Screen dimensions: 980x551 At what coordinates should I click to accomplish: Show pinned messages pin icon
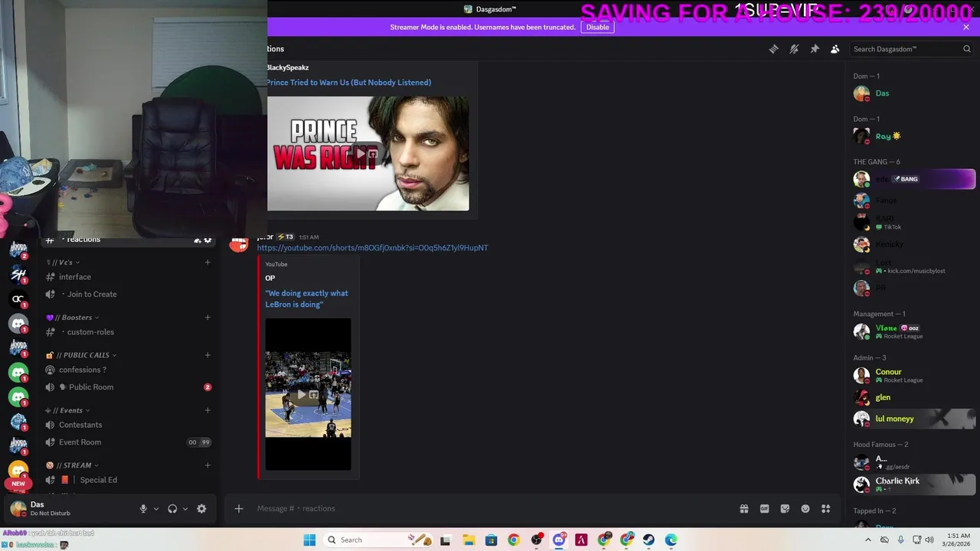tap(815, 49)
